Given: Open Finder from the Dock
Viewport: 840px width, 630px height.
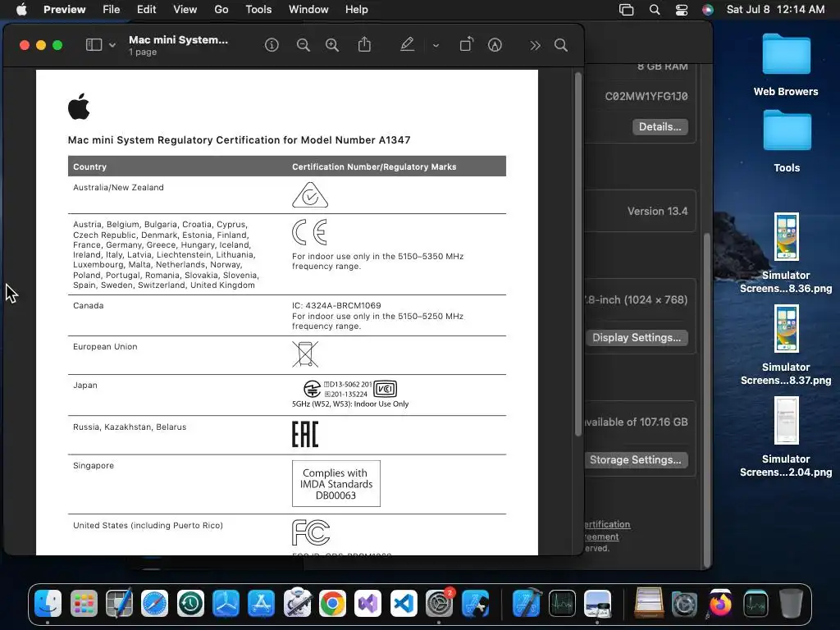Looking at the screenshot, I should click(x=48, y=604).
